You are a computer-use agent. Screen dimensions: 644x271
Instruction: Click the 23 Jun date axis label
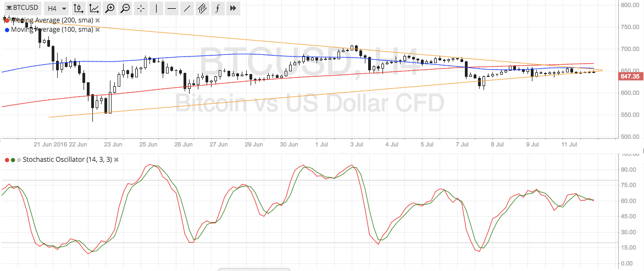[x=114, y=145]
